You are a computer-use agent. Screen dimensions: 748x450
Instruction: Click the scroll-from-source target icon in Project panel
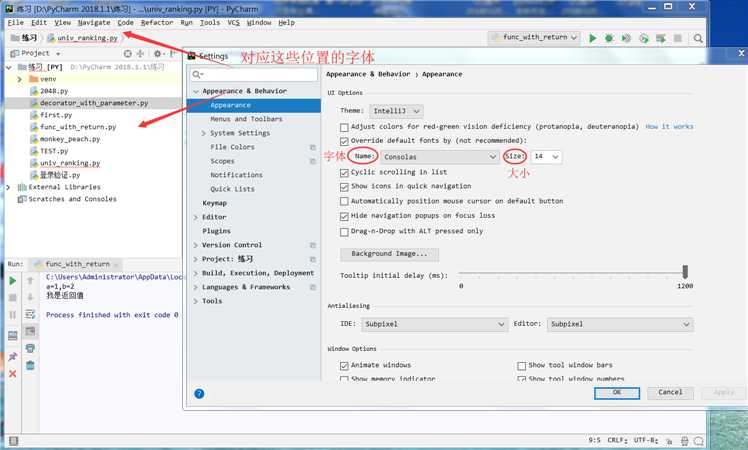pos(127,53)
